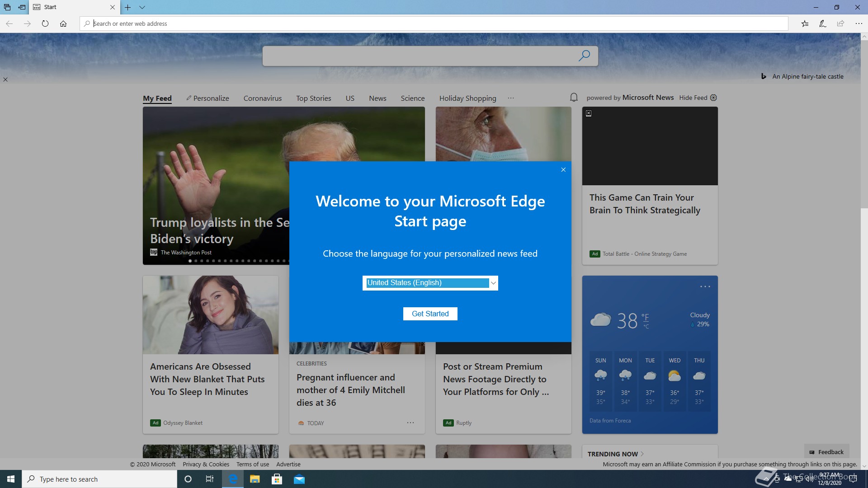The image size is (868, 488).
Task: Click the Get Started button
Action: tap(430, 314)
